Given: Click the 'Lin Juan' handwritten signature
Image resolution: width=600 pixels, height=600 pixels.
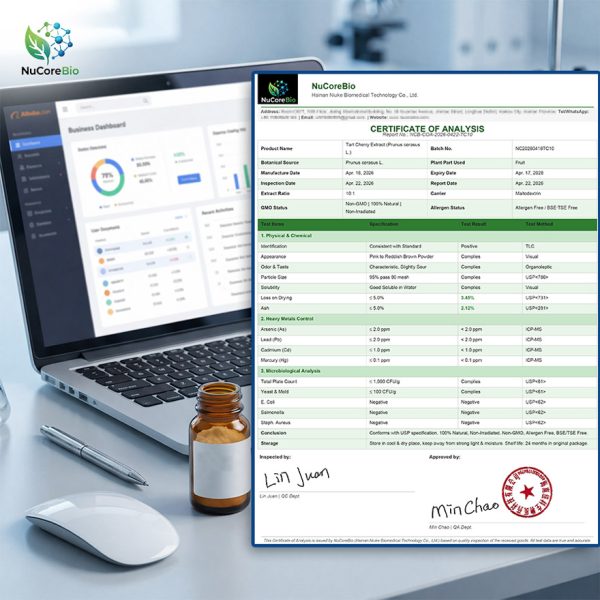Looking at the screenshot, I should pos(297,477).
